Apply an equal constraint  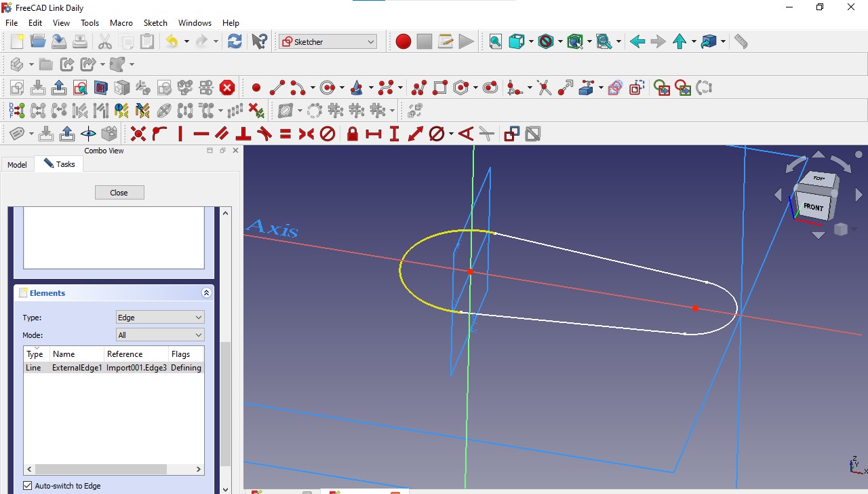click(284, 134)
